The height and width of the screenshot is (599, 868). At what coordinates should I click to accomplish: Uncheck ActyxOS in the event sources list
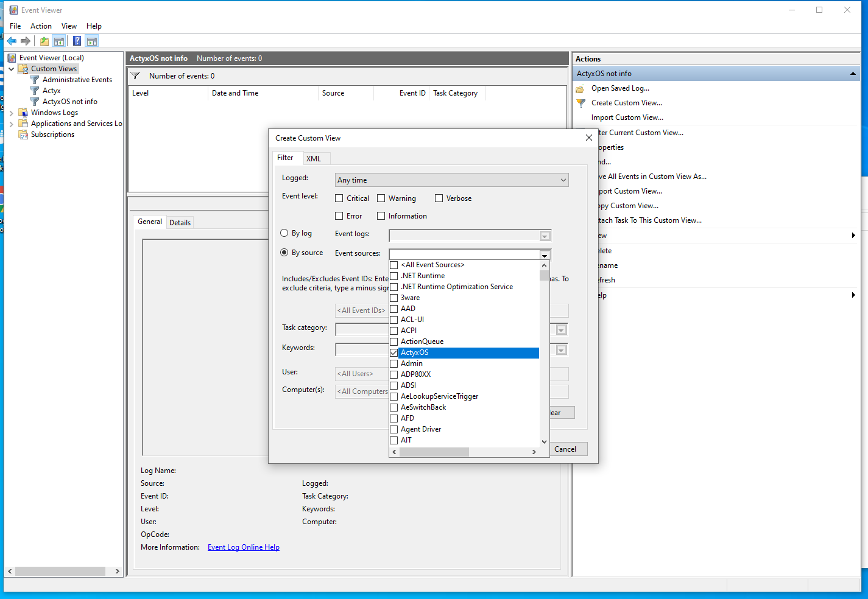394,352
